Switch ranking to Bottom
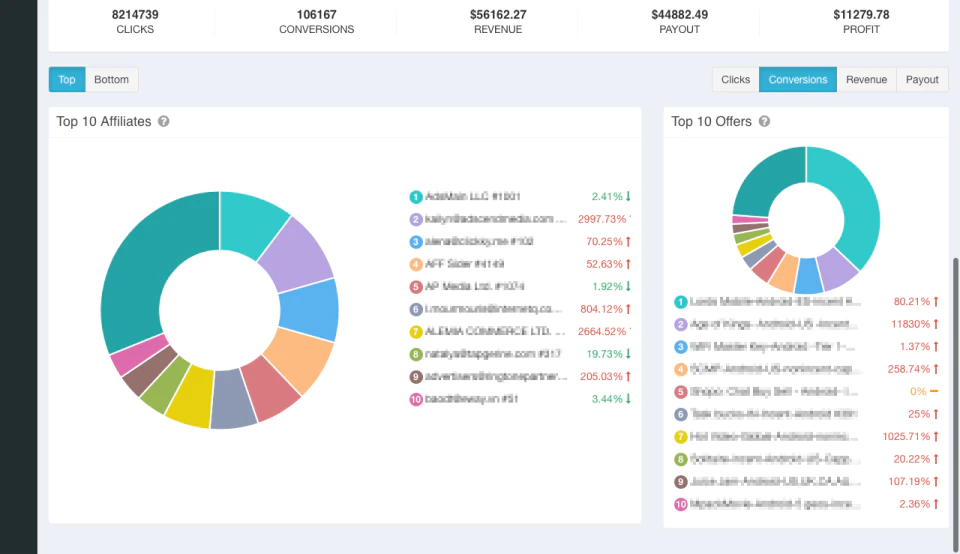 [111, 80]
